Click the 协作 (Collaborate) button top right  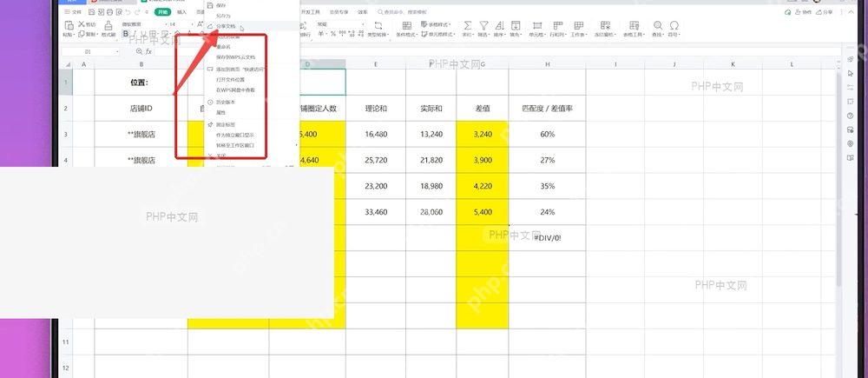point(803,11)
